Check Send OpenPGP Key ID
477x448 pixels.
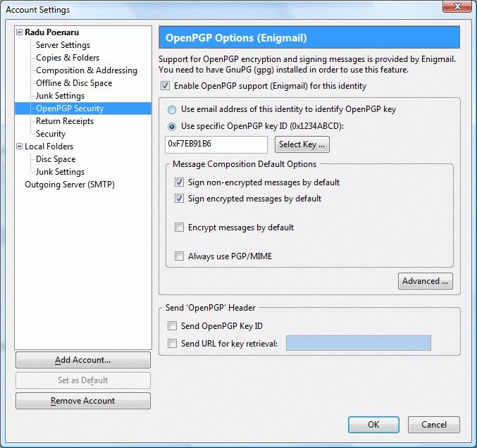coord(172,326)
